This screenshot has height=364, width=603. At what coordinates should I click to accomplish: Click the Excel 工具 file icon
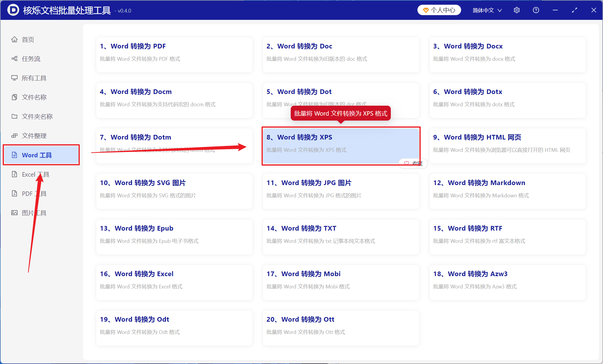(x=14, y=174)
